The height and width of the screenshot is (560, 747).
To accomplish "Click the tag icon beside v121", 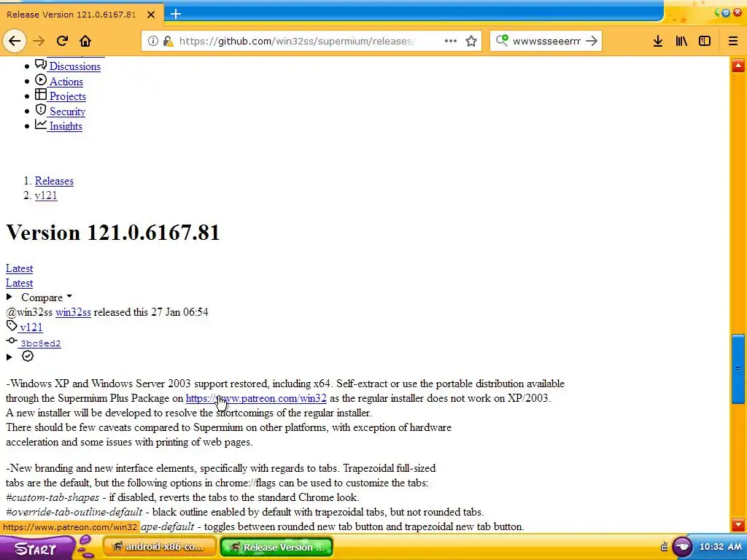I will (12, 326).
